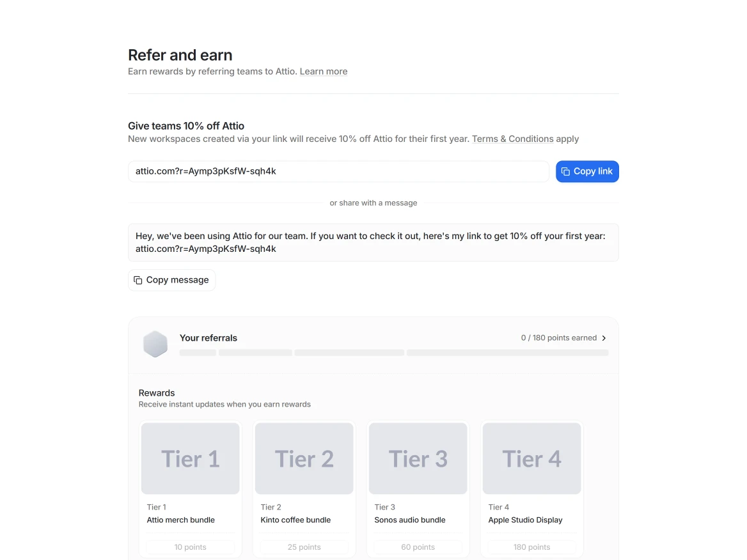
Task: Click the hexagon referrals badge icon
Action: tap(155, 344)
